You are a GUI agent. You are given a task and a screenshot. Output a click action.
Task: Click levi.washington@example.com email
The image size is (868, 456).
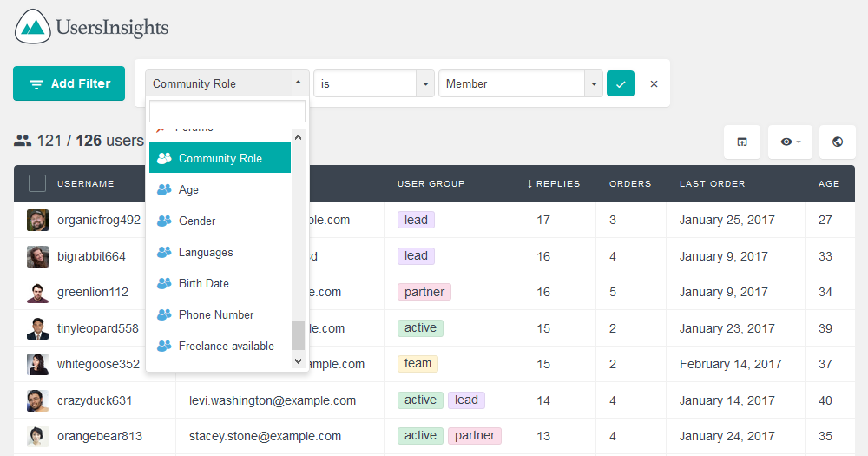coord(273,400)
